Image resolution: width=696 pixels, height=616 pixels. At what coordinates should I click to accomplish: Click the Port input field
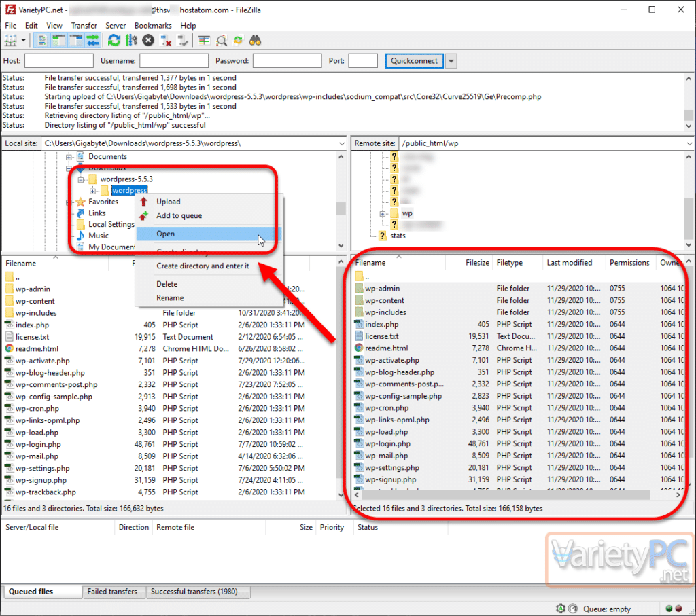click(x=363, y=60)
